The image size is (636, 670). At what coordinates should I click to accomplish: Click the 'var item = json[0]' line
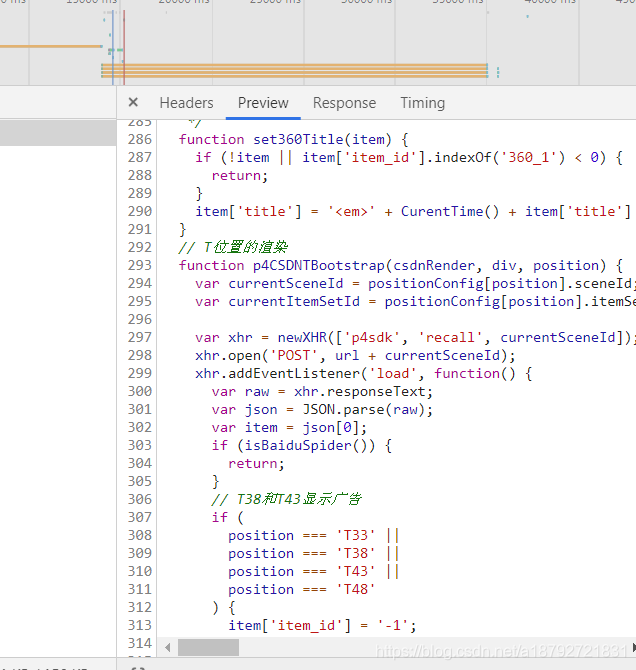(x=289, y=428)
